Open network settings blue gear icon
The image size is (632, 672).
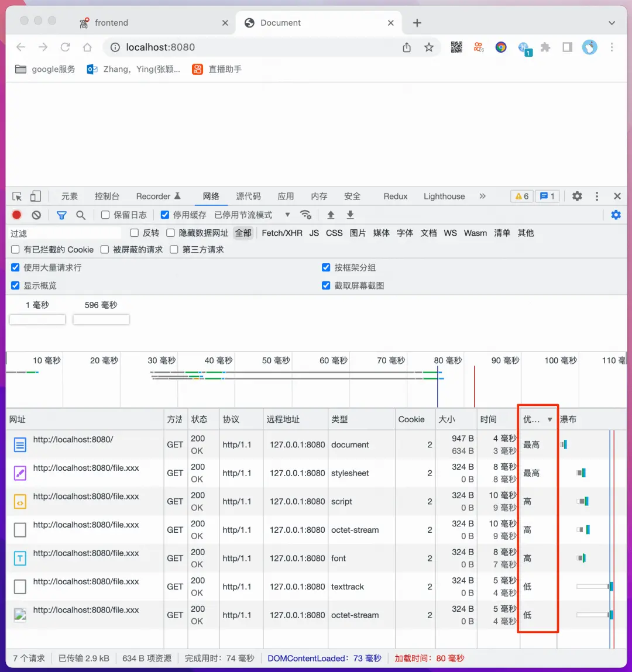pos(616,215)
